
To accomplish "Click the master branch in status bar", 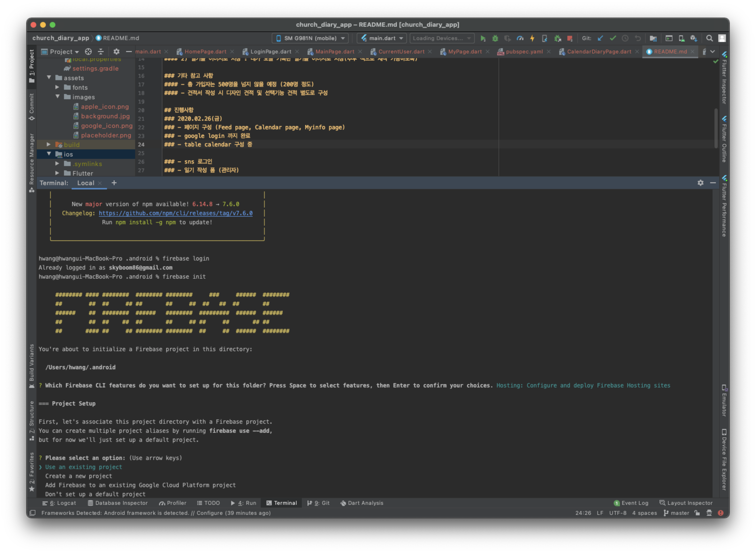I will [x=677, y=513].
